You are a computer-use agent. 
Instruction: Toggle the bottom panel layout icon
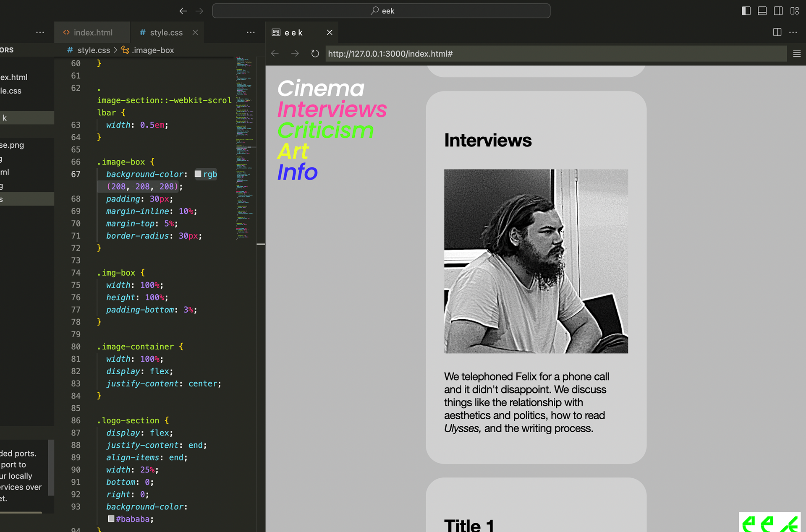[x=762, y=11]
